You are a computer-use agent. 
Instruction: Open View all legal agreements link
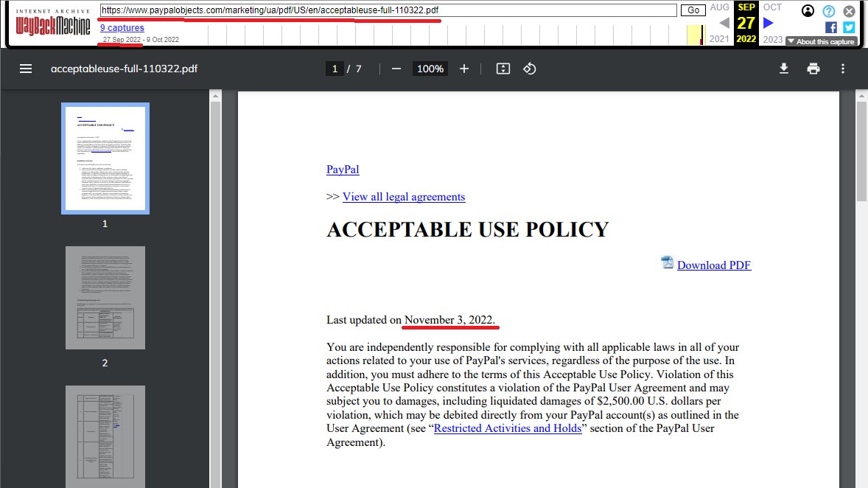(x=404, y=197)
